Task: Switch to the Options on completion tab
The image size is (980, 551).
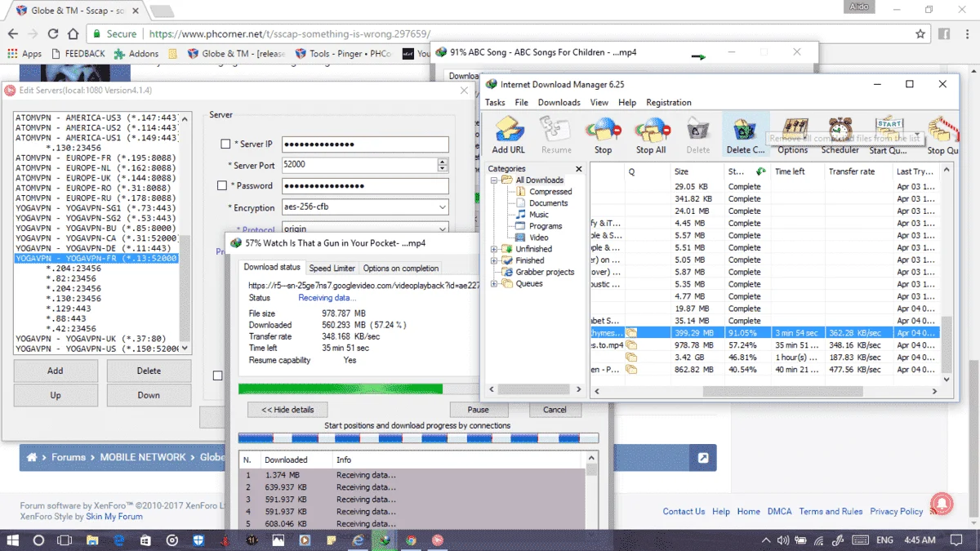Action: (401, 268)
